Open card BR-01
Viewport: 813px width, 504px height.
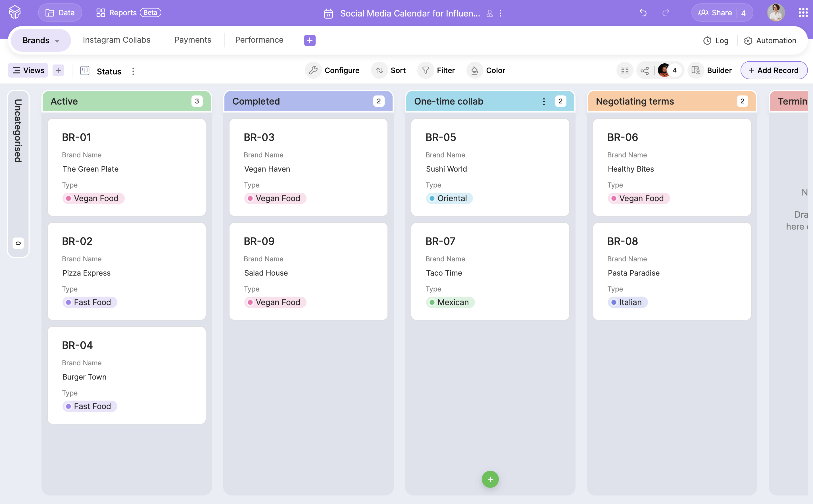pos(127,167)
